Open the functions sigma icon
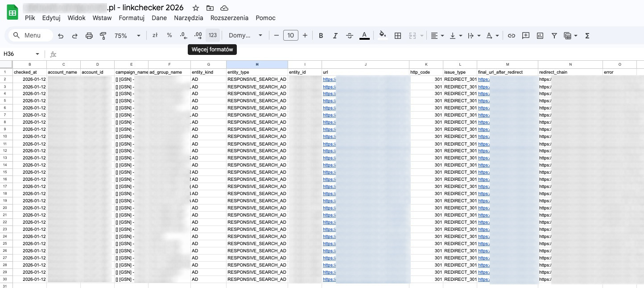The image size is (644, 288). 587,36
